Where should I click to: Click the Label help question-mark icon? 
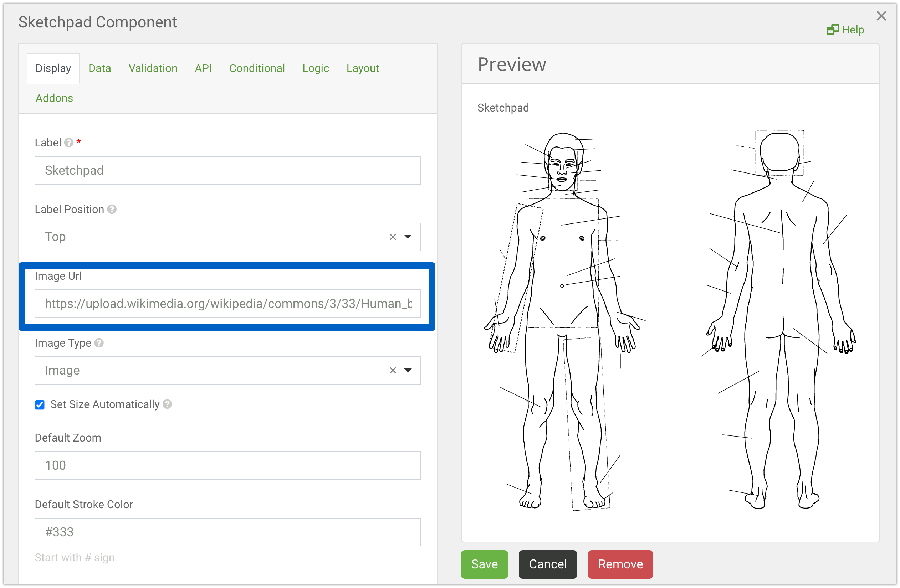pos(68,143)
